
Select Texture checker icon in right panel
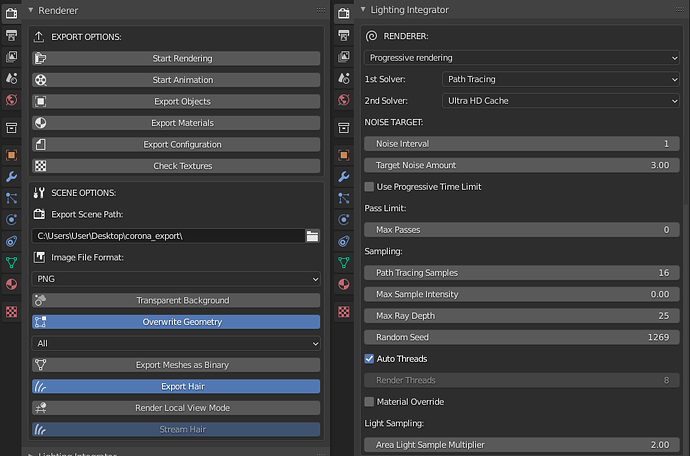pos(344,312)
